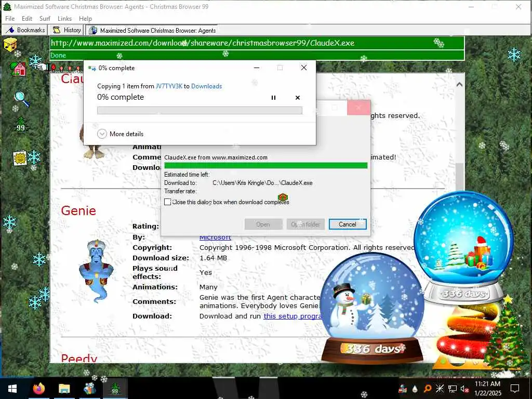This screenshot has height=399, width=532.
Task: Open File Explorer from the taskbar
Action: click(x=64, y=389)
